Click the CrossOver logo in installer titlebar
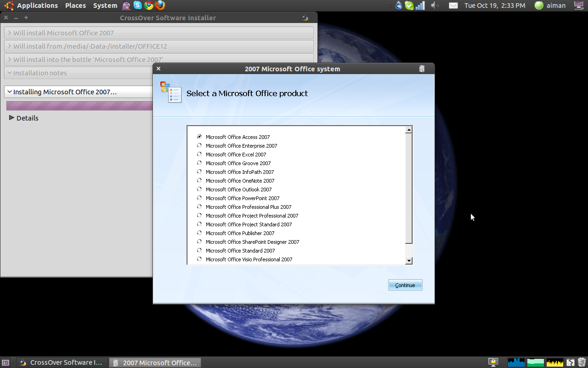Screen dimensions: 588x368 pyautogui.click(x=305, y=18)
